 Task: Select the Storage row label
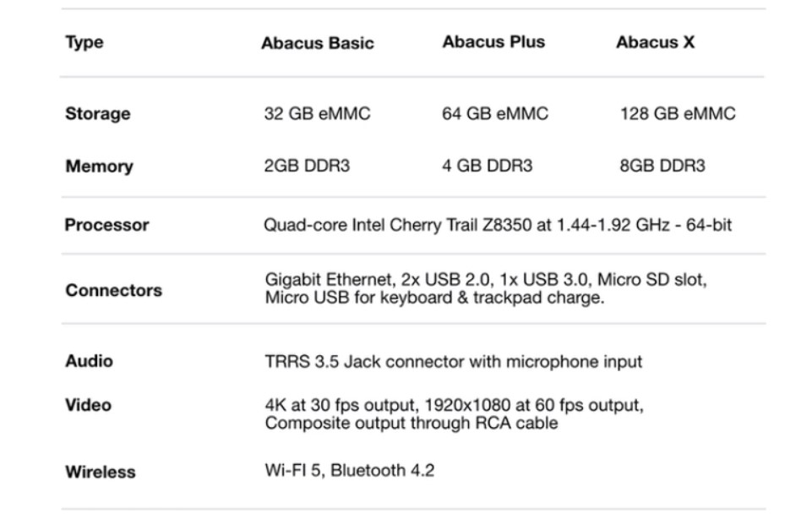pyautogui.click(x=98, y=113)
